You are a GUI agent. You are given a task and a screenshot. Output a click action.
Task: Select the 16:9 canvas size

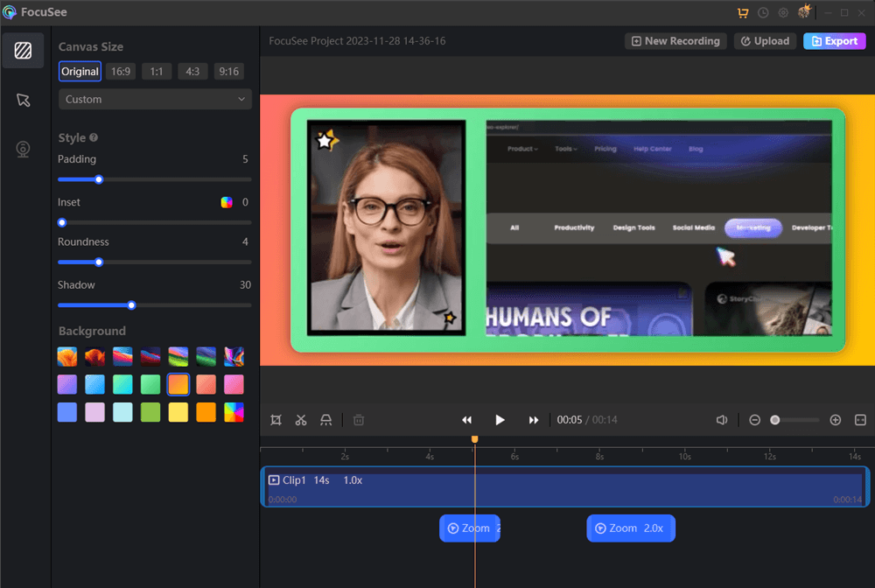121,72
